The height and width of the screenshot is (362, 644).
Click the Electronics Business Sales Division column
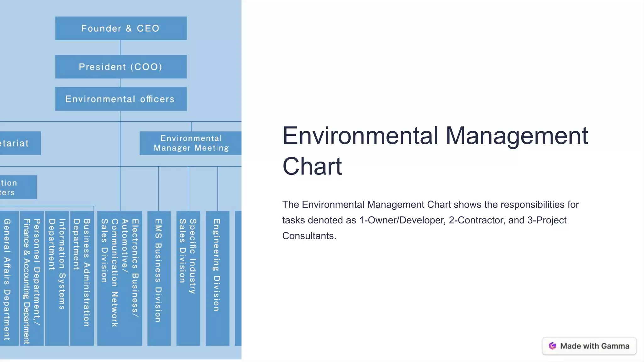coord(119,278)
